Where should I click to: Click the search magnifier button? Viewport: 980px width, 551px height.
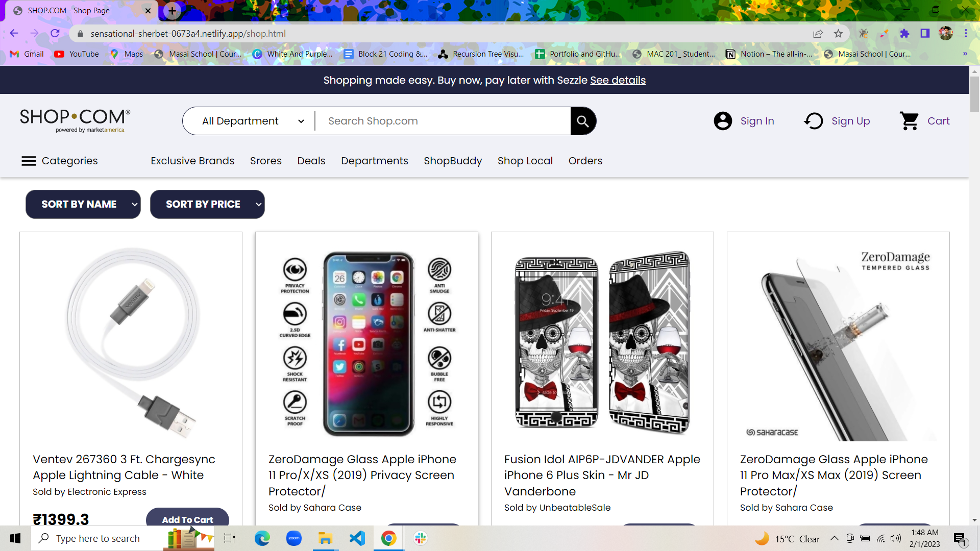pos(583,121)
